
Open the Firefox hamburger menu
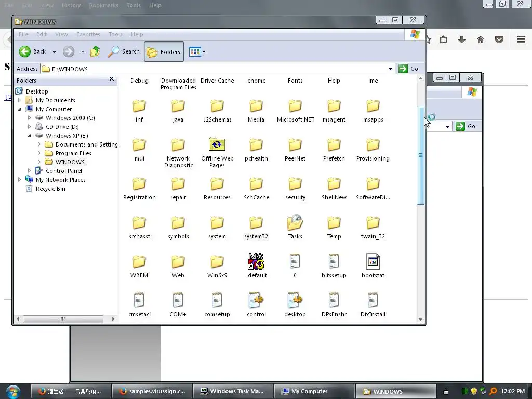(x=521, y=39)
